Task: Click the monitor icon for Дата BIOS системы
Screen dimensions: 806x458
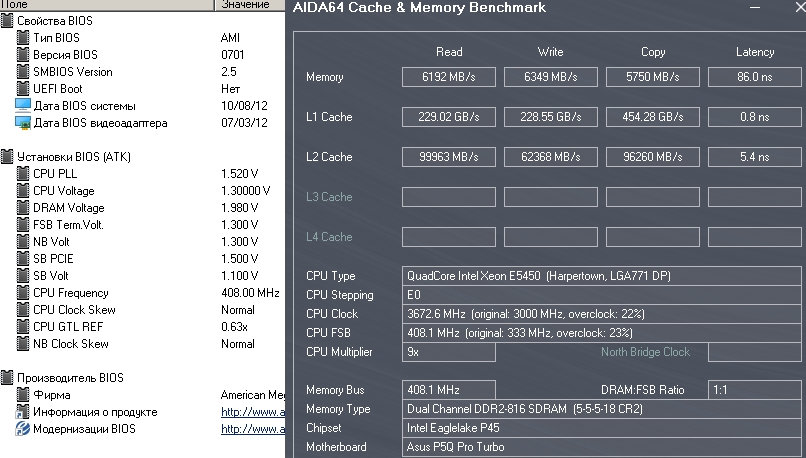Action: coord(23,105)
